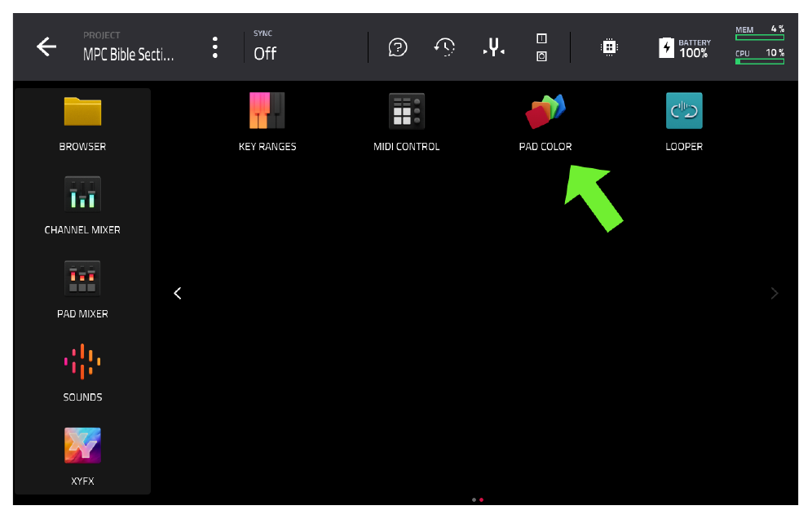
Task: Tap the CPU usage meter
Action: pyautogui.click(x=760, y=56)
